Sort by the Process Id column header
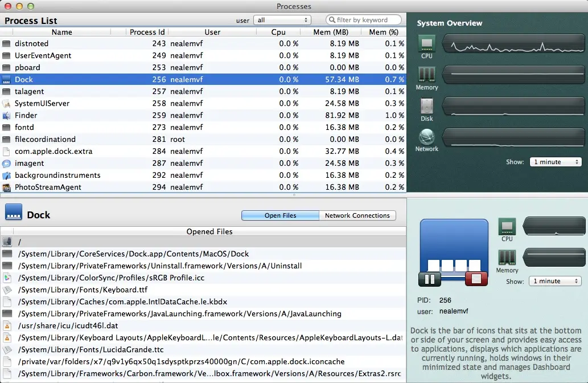The width and height of the screenshot is (588, 383). (147, 32)
